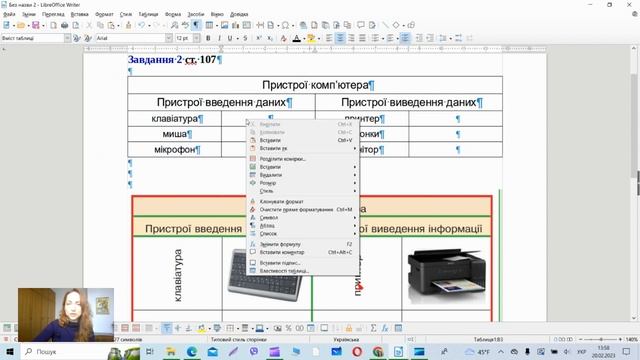Click the Insert chart icon
Image resolution: width=640 pixels, height=360 pixels.
(x=236, y=25)
